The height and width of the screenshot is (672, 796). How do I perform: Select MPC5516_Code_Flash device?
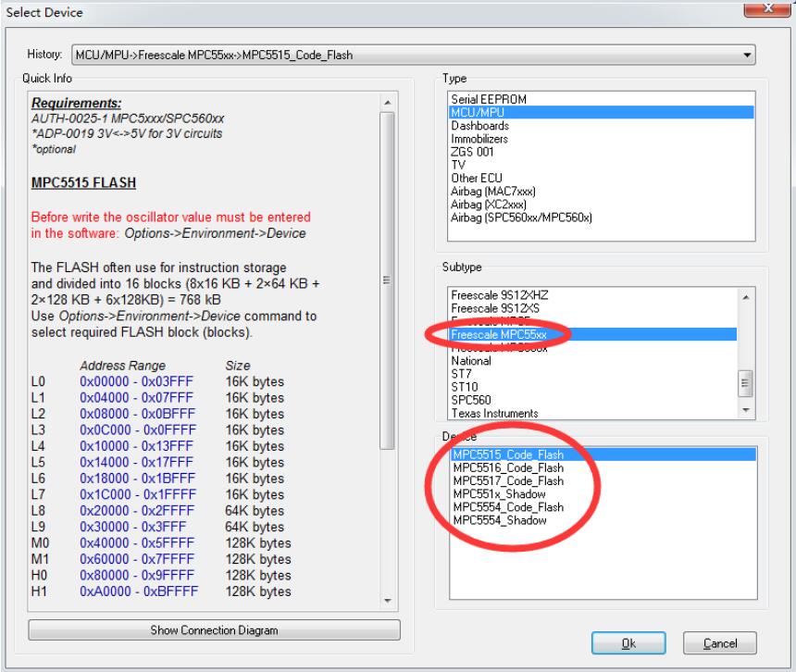pos(603,467)
